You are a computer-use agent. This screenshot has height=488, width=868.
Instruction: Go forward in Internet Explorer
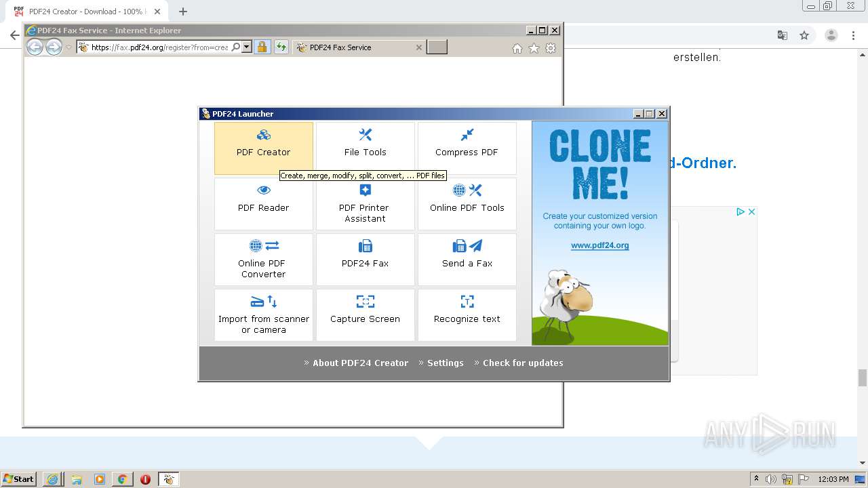pos(54,47)
